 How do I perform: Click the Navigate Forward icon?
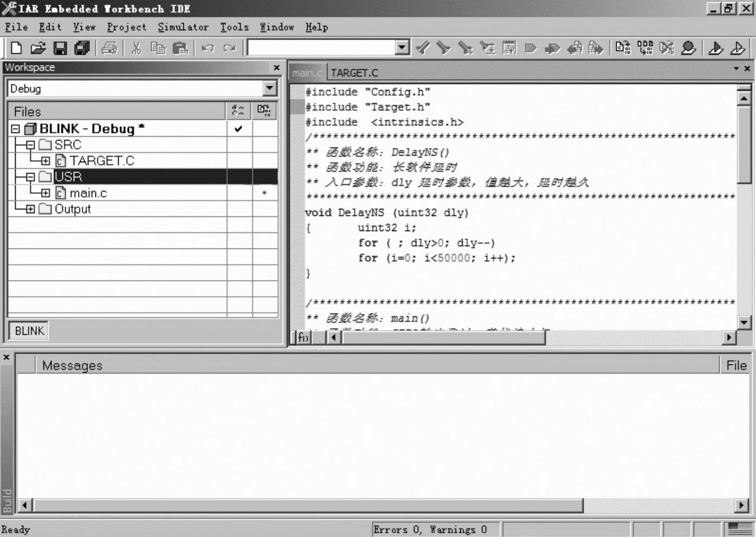point(596,48)
